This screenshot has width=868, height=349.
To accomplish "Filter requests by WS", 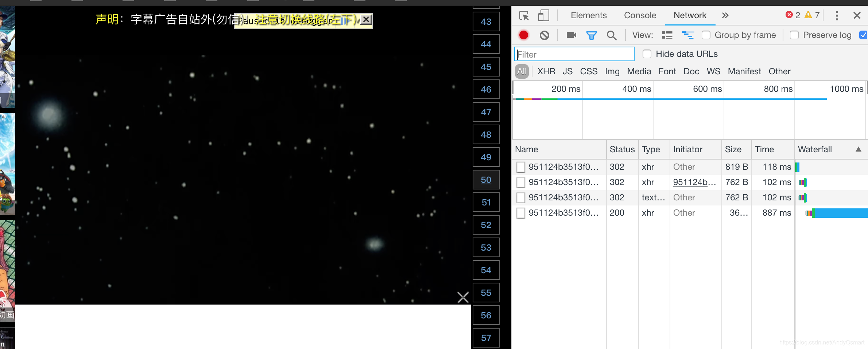I will [713, 71].
